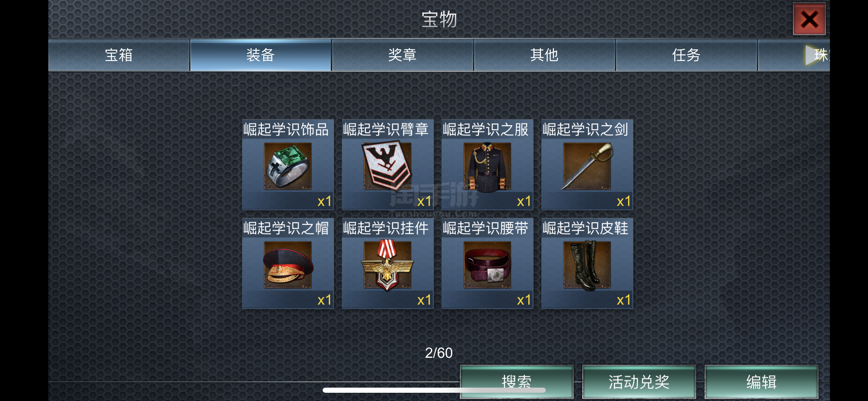Switch to the 装备 tab
The image size is (868, 401).
261,55
